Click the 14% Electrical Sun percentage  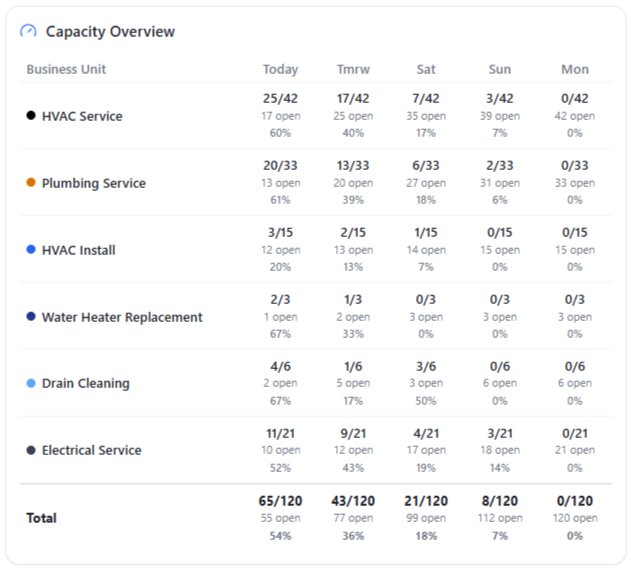pos(500,468)
